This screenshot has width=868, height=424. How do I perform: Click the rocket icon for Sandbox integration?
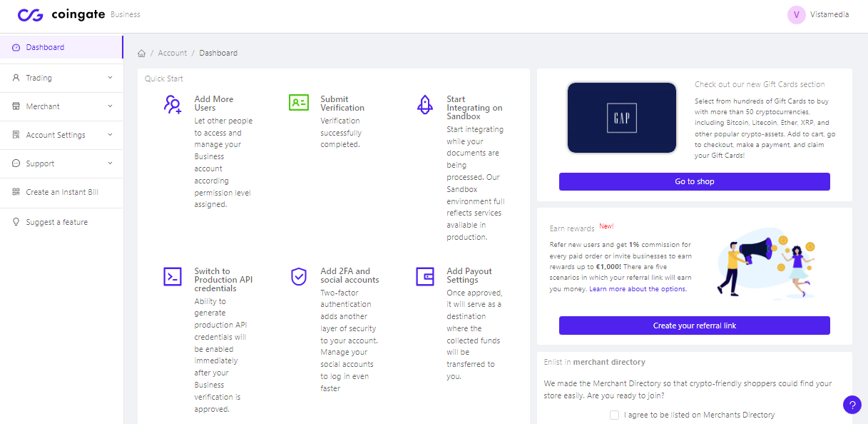pyautogui.click(x=425, y=104)
